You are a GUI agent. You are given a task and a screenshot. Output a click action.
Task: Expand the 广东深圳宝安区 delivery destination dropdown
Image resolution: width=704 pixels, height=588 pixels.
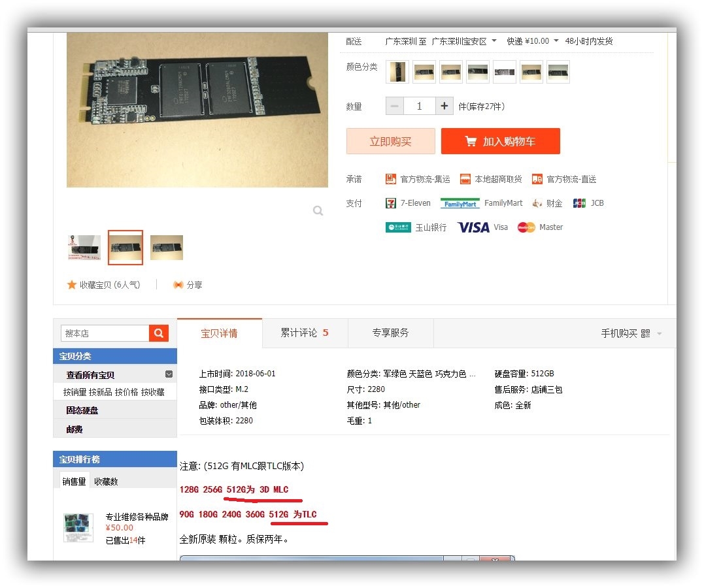[x=494, y=41]
